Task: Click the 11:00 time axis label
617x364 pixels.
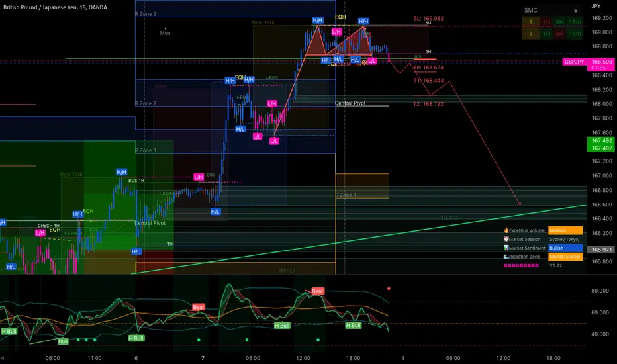Action: tap(95, 358)
